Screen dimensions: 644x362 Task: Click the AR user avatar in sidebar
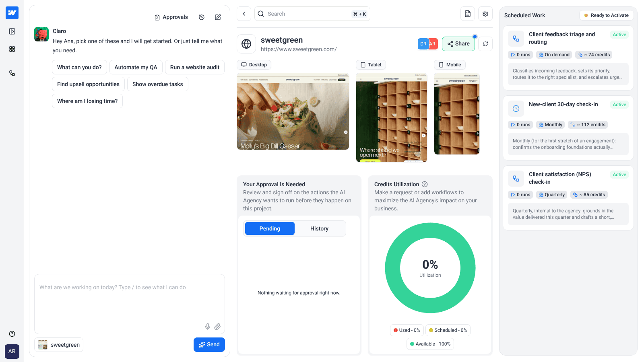point(12,351)
